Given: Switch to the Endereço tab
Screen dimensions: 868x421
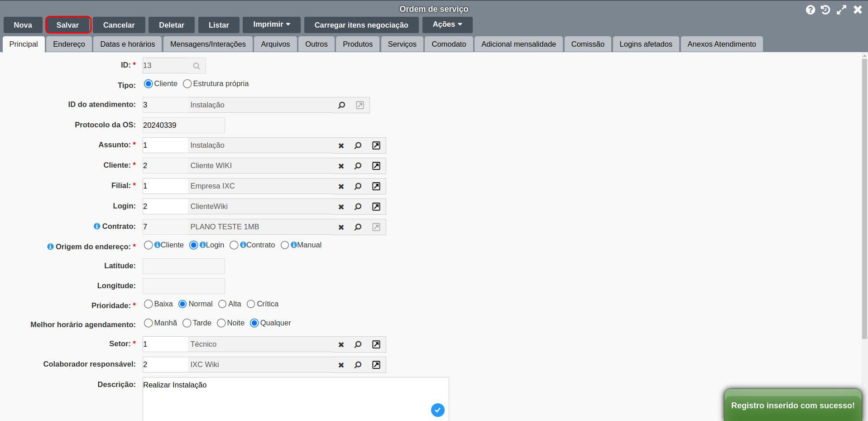Looking at the screenshot, I should [69, 44].
